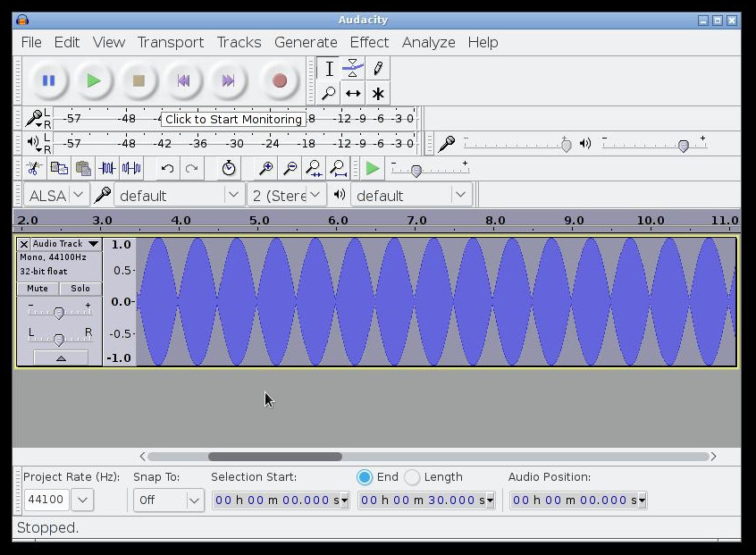Collapse the track with bottom arrow button

pyautogui.click(x=61, y=357)
